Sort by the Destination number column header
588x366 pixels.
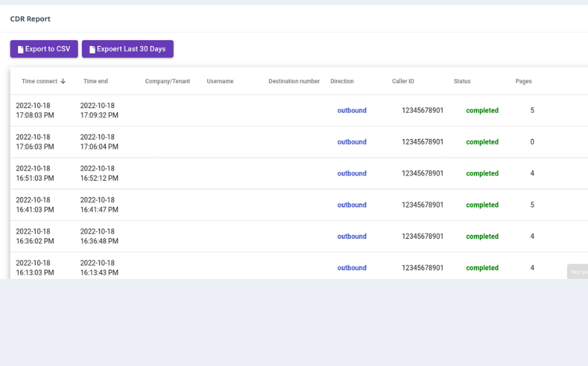click(294, 82)
